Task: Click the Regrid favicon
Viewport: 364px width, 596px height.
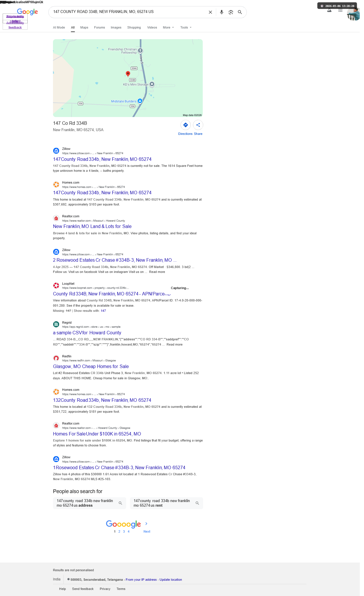Action: click(56, 325)
